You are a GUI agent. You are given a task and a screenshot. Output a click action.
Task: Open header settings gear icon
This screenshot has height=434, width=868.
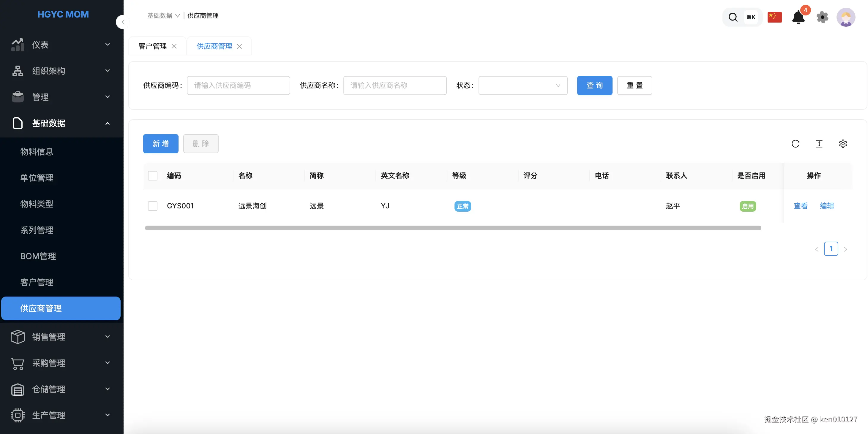click(822, 17)
